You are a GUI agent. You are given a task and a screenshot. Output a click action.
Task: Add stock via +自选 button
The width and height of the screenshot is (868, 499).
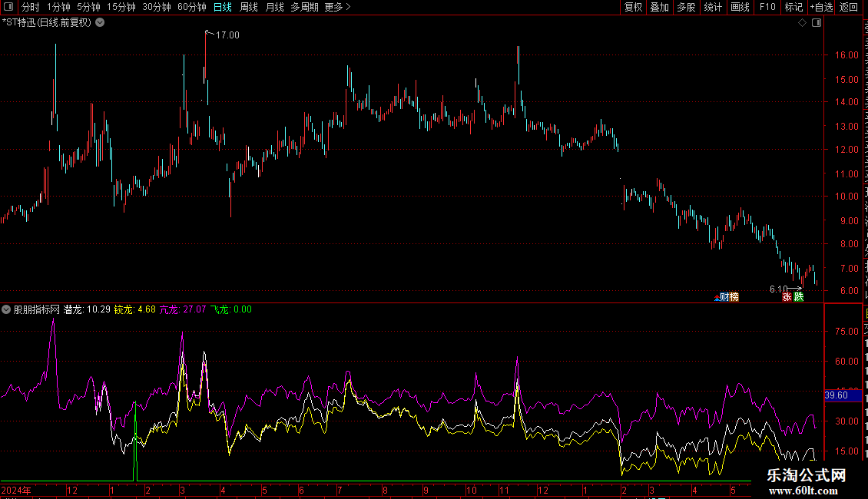(x=821, y=7)
